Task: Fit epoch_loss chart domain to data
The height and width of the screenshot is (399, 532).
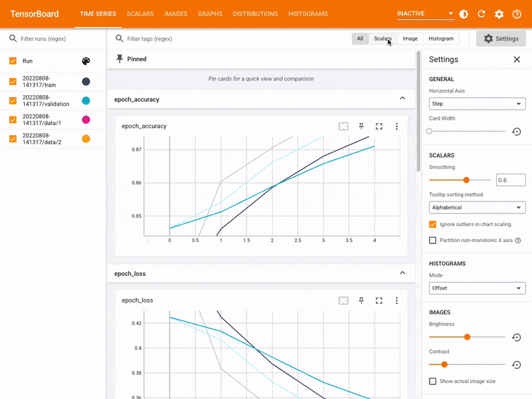Action: [343, 301]
